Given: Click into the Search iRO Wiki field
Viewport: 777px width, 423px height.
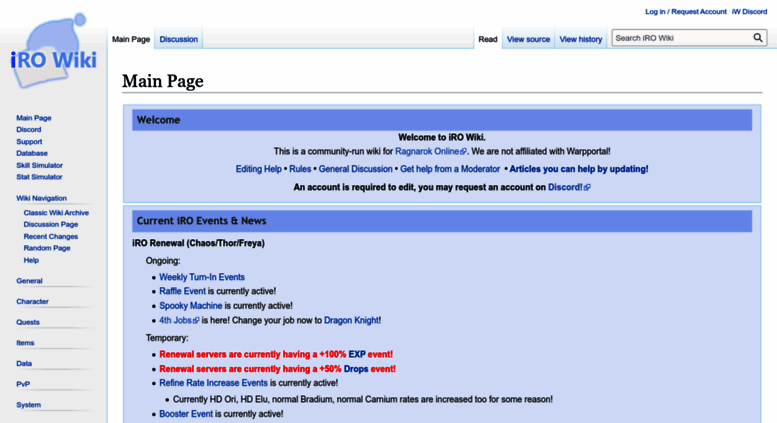Looking at the screenshot, I should coord(682,38).
